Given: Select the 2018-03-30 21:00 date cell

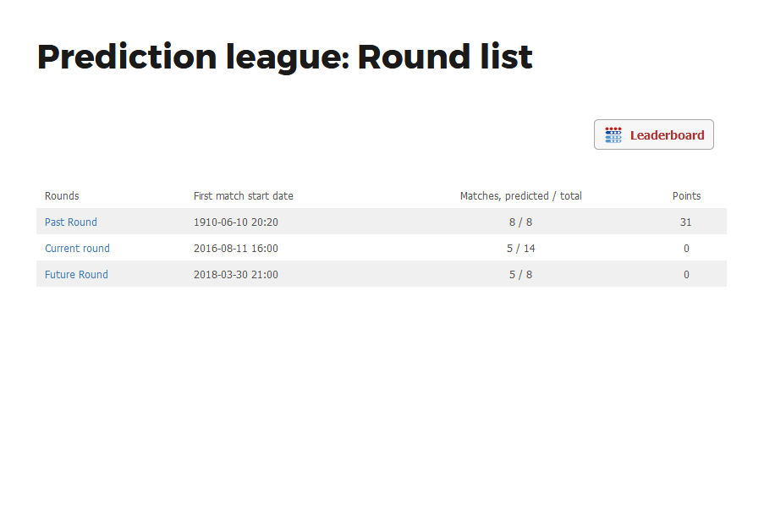Looking at the screenshot, I should coord(236,275).
